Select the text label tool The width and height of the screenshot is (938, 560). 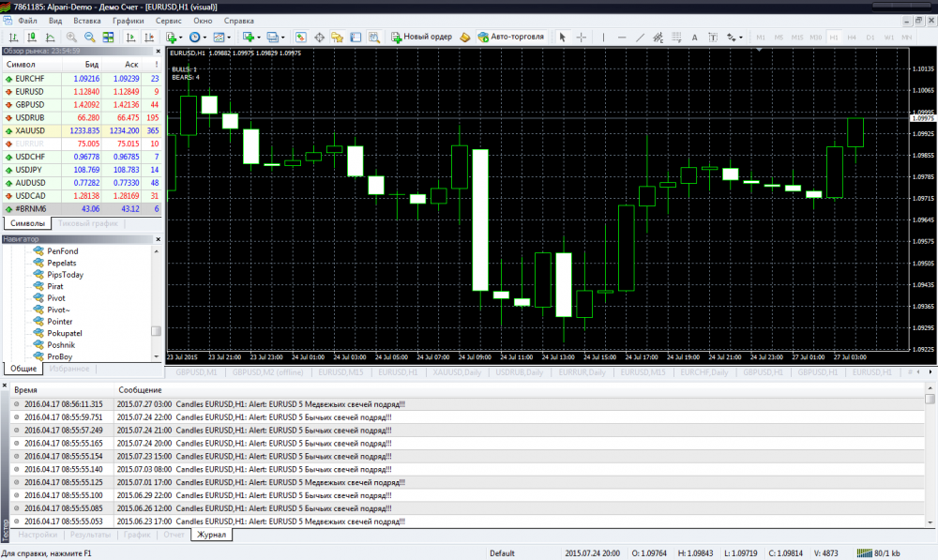[694, 37]
